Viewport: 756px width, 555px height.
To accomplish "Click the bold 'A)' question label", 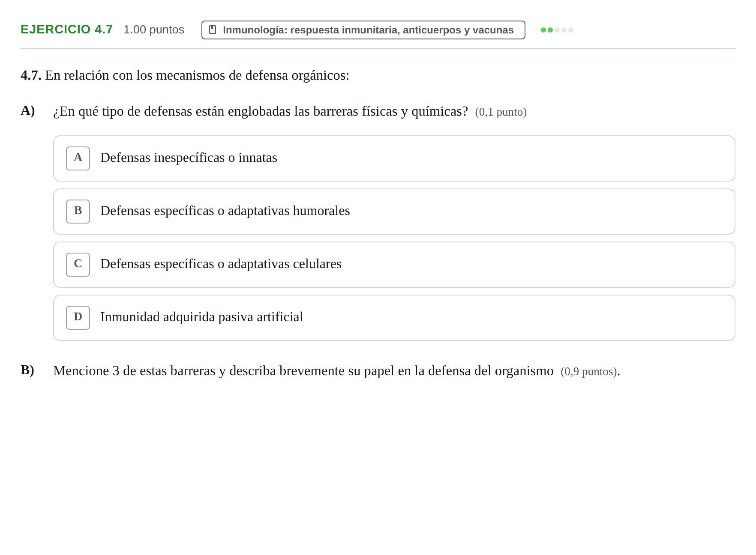I will (x=28, y=110).
